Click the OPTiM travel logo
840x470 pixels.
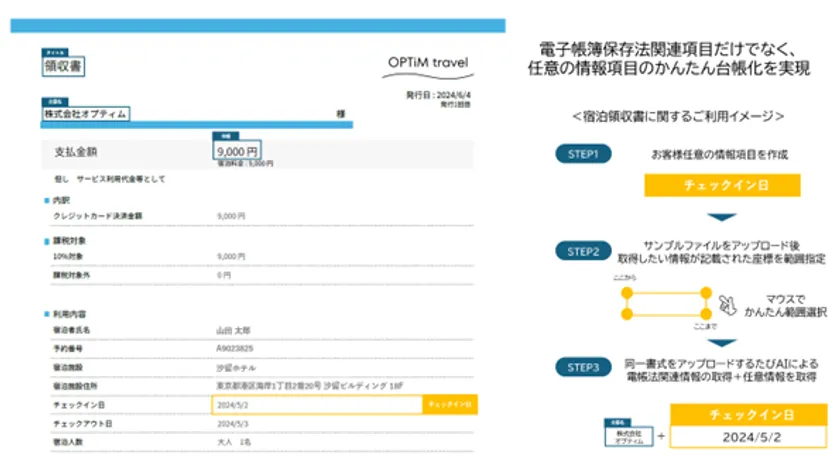point(427,63)
